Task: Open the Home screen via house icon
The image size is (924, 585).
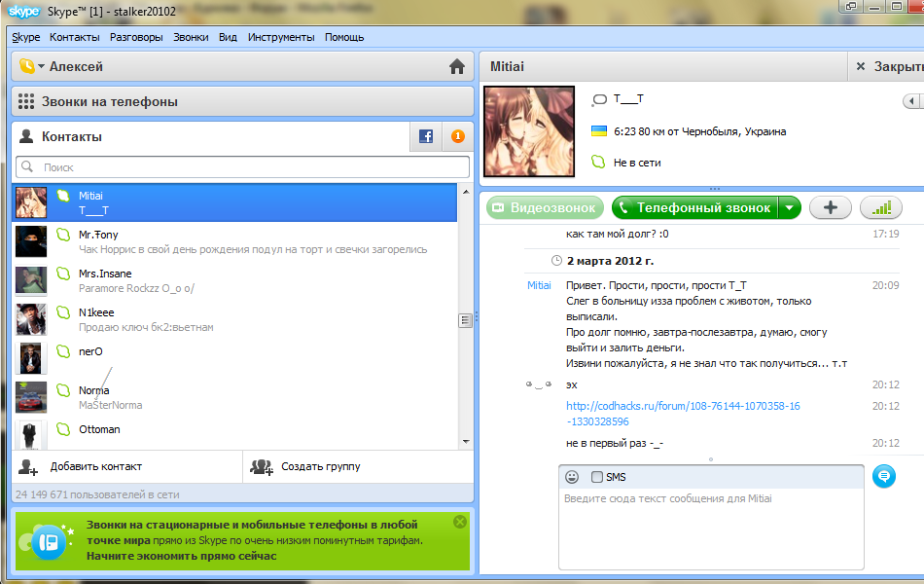Action: click(x=457, y=66)
